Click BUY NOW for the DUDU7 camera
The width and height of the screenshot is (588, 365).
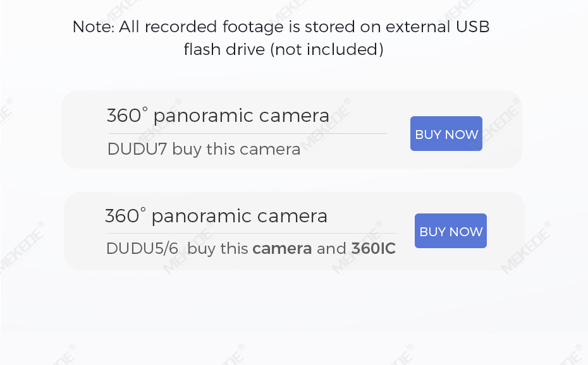pyautogui.click(x=446, y=134)
